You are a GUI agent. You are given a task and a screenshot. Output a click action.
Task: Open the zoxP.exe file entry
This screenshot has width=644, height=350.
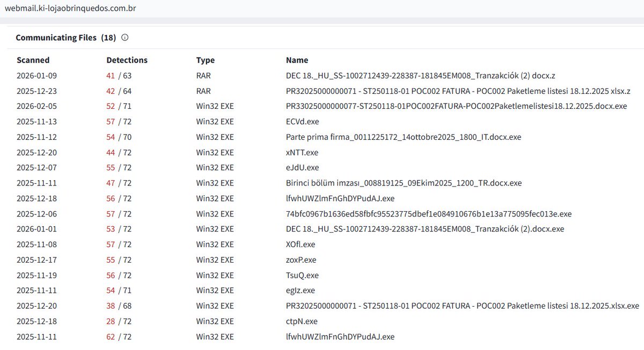coord(301,260)
